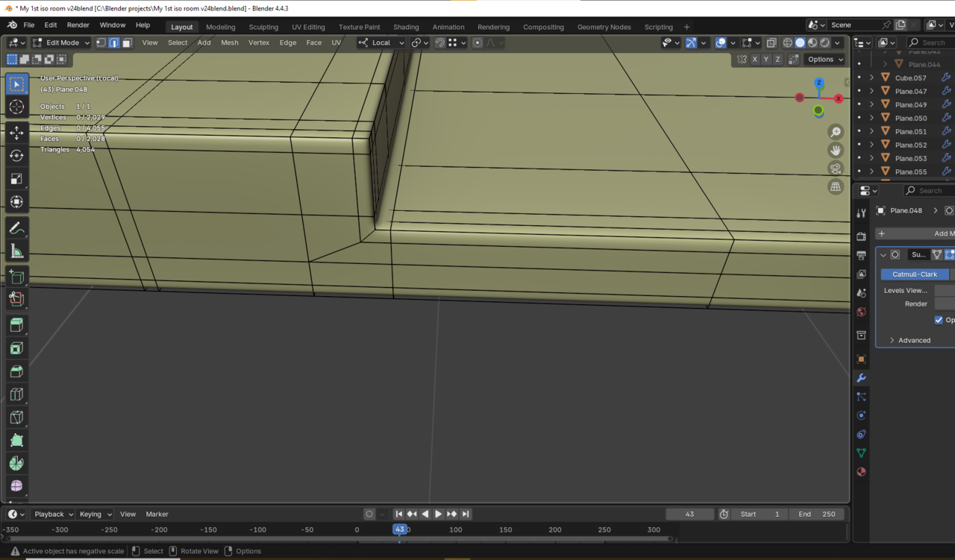Open the Modifiers properties tab (wrench icon)
Image resolution: width=955 pixels, height=560 pixels.
coord(861,378)
